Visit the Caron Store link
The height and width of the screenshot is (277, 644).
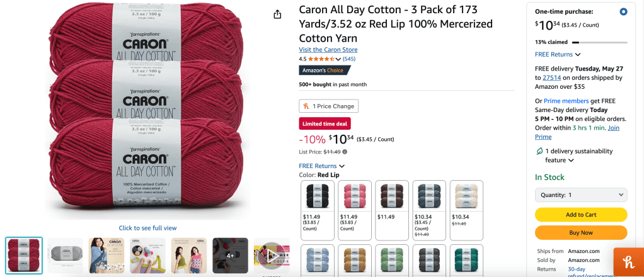pyautogui.click(x=328, y=50)
